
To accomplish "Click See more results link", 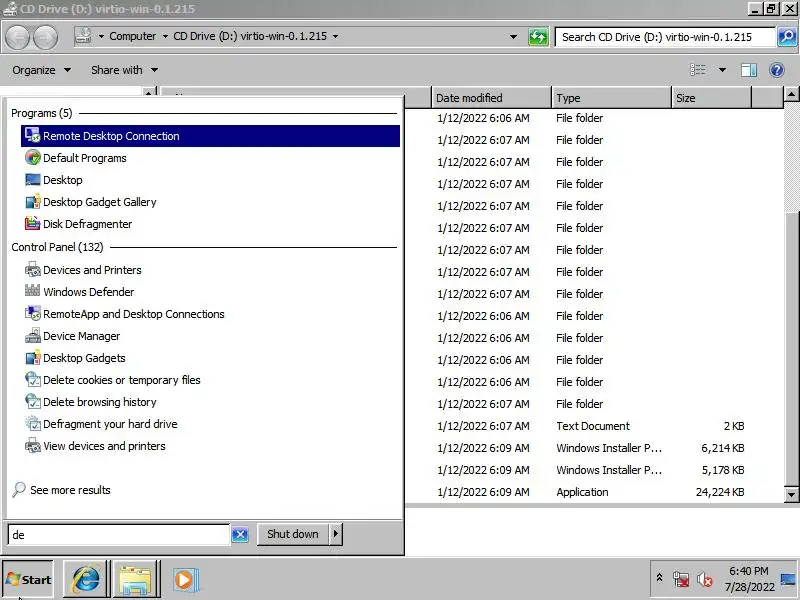I will 70,490.
